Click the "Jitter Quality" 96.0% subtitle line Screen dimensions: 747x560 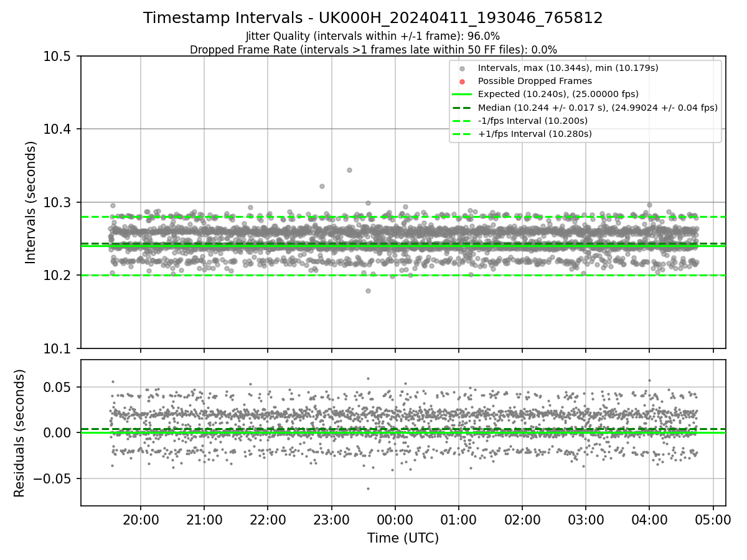coord(373,37)
